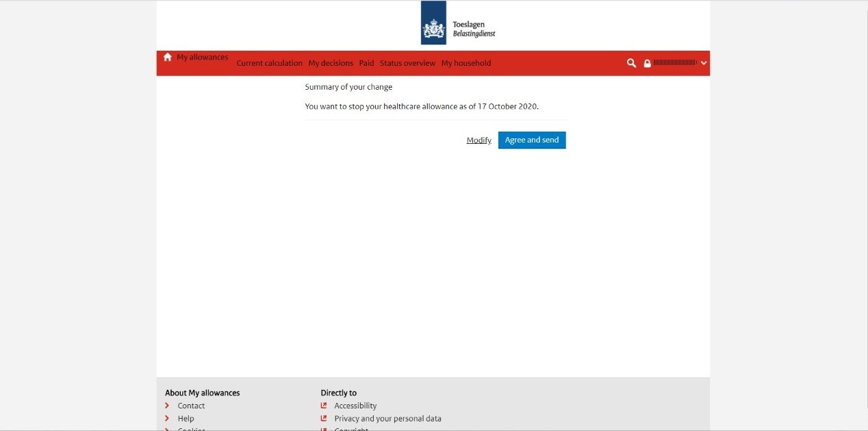Click external-link icon beside Privacy link

(x=324, y=419)
